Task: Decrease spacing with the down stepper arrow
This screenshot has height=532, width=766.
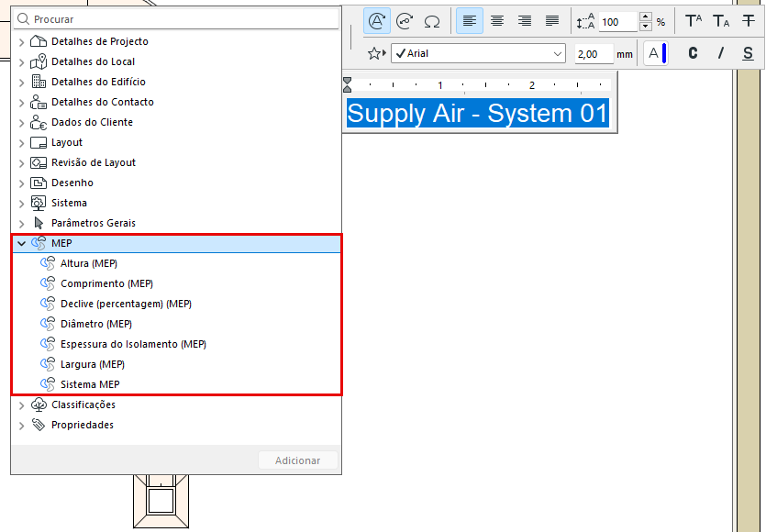Action: 646,27
